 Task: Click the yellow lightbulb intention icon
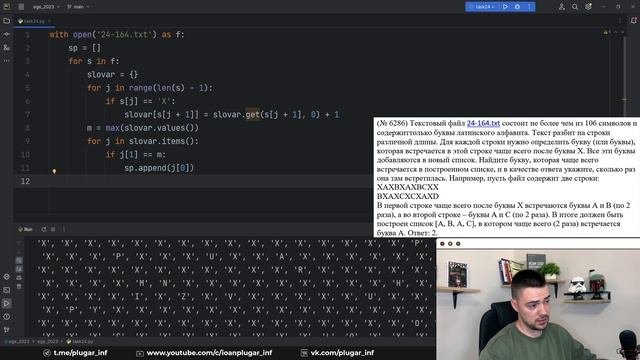click(x=54, y=171)
